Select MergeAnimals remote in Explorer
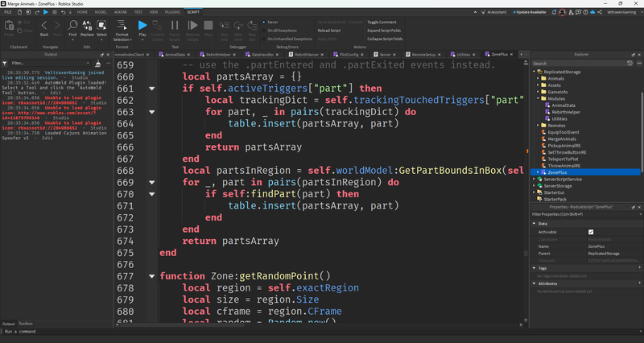The height and width of the screenshot is (343, 644). 563,139
